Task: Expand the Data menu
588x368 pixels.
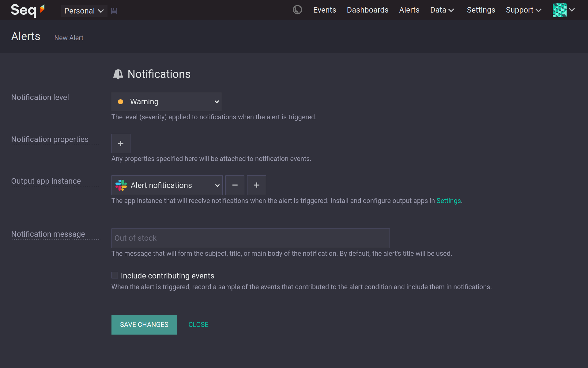Action: (x=442, y=10)
